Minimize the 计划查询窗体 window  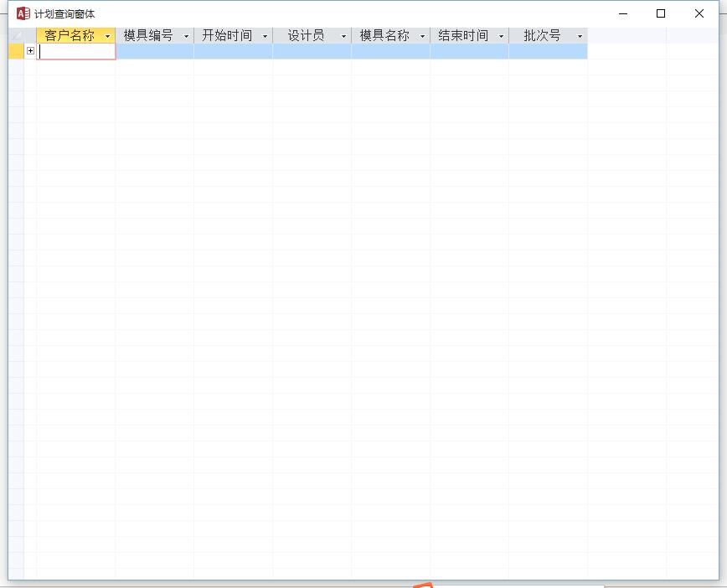tap(623, 14)
